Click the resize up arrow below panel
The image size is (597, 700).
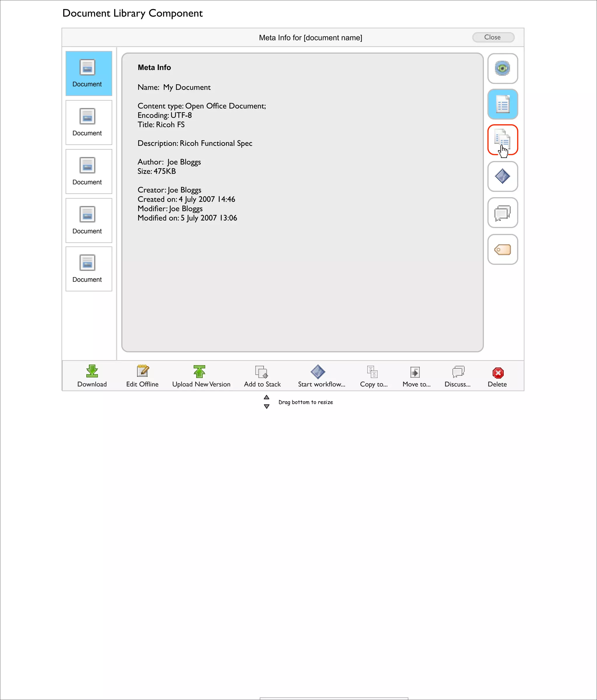pyautogui.click(x=266, y=397)
